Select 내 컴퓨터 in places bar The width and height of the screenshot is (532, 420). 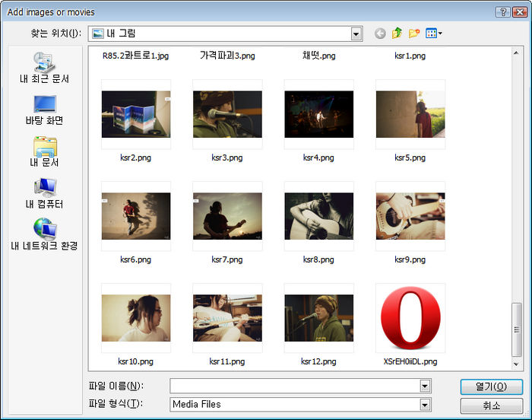pyautogui.click(x=44, y=194)
